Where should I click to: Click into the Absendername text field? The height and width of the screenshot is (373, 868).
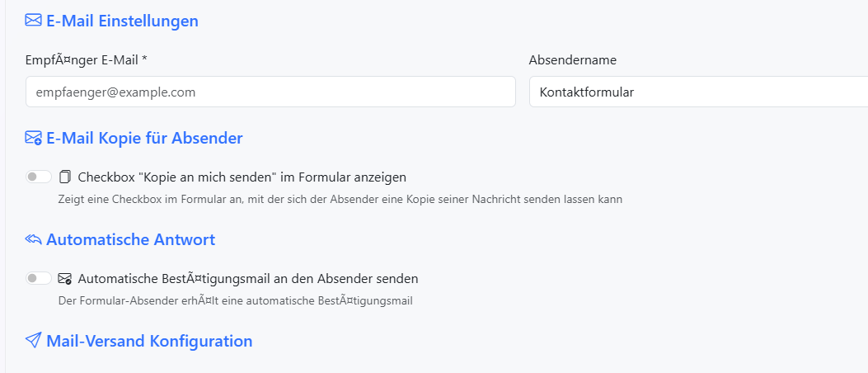coord(697,92)
